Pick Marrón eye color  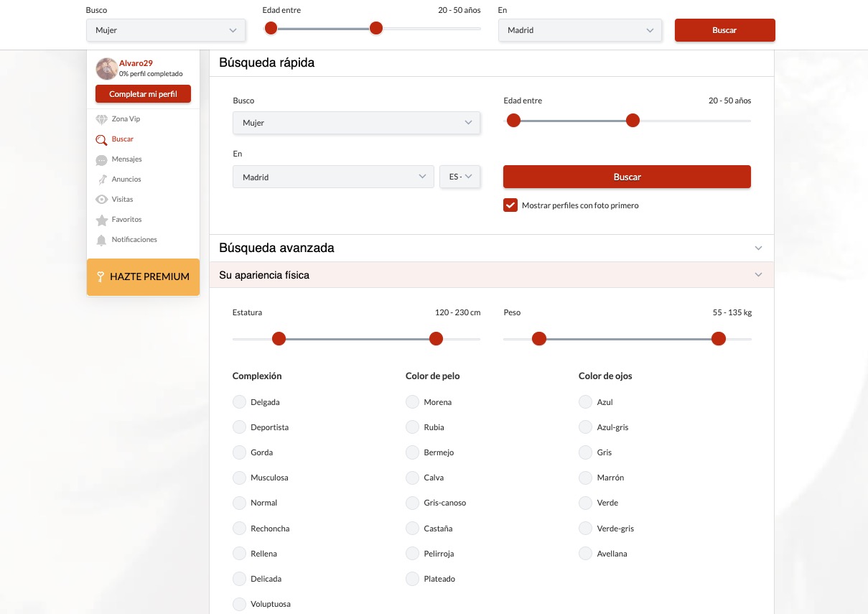pyautogui.click(x=585, y=478)
